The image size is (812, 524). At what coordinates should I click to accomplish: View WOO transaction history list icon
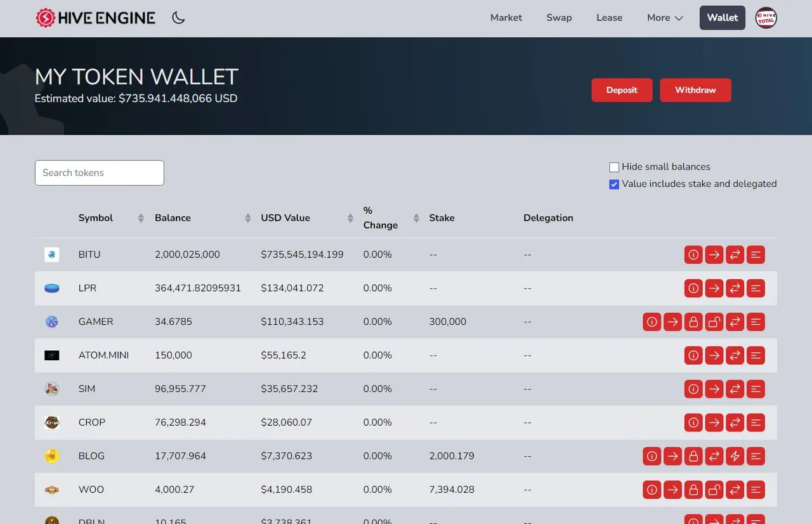coord(756,490)
